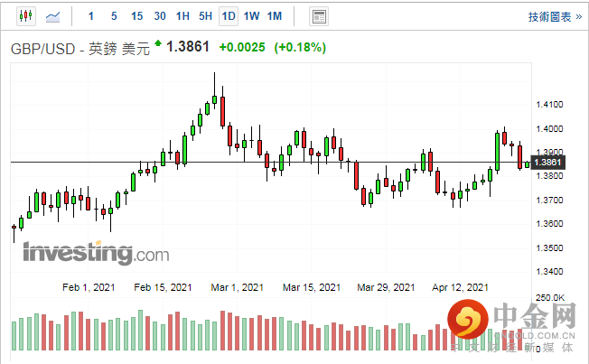Select the 1D daily timeframe
Viewport: 589px width, 364px height.
[x=229, y=16]
